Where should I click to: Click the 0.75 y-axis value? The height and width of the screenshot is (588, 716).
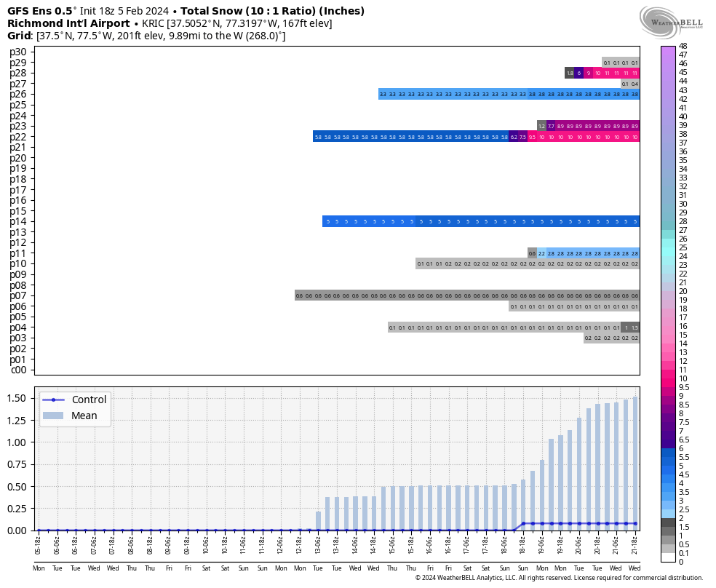coord(17,464)
